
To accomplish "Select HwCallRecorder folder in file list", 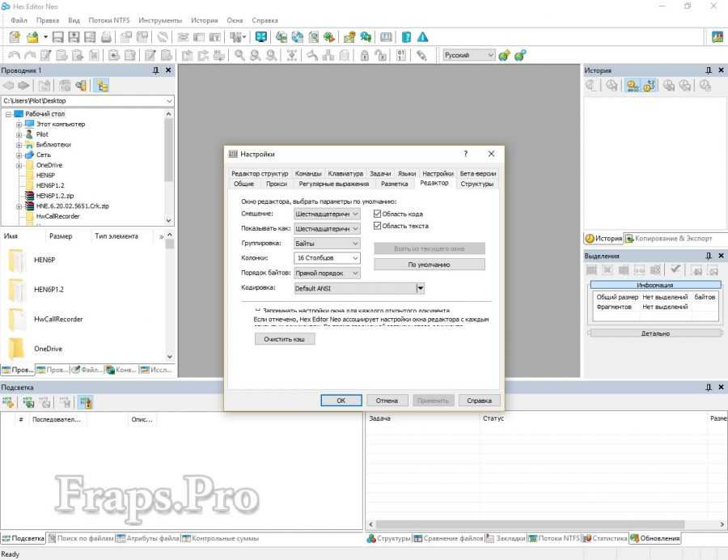I will [58, 319].
